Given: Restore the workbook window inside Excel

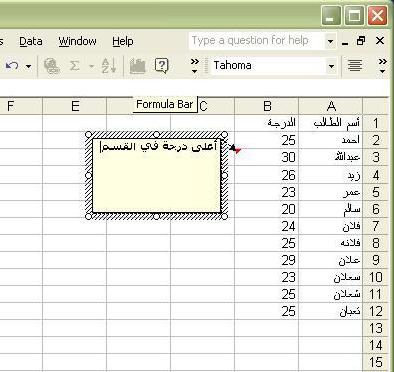Looking at the screenshot, I should pyautogui.click(x=361, y=41).
